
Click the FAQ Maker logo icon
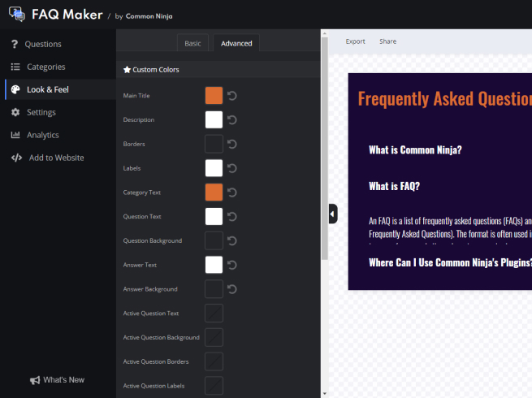16,15
